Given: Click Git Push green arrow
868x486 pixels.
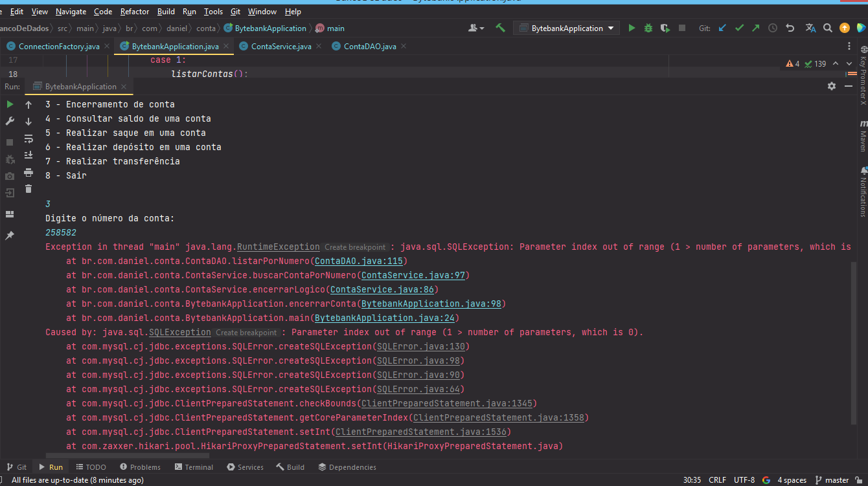Looking at the screenshot, I should 756,28.
